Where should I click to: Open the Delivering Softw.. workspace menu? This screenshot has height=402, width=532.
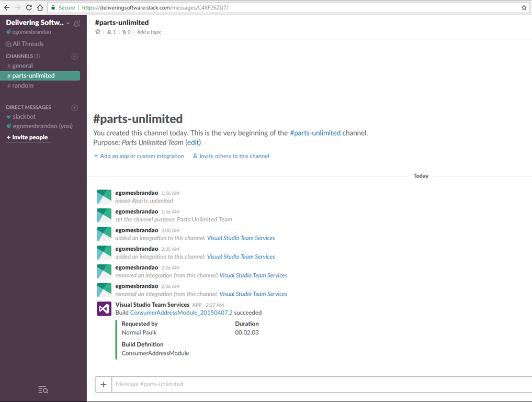[x=38, y=23]
